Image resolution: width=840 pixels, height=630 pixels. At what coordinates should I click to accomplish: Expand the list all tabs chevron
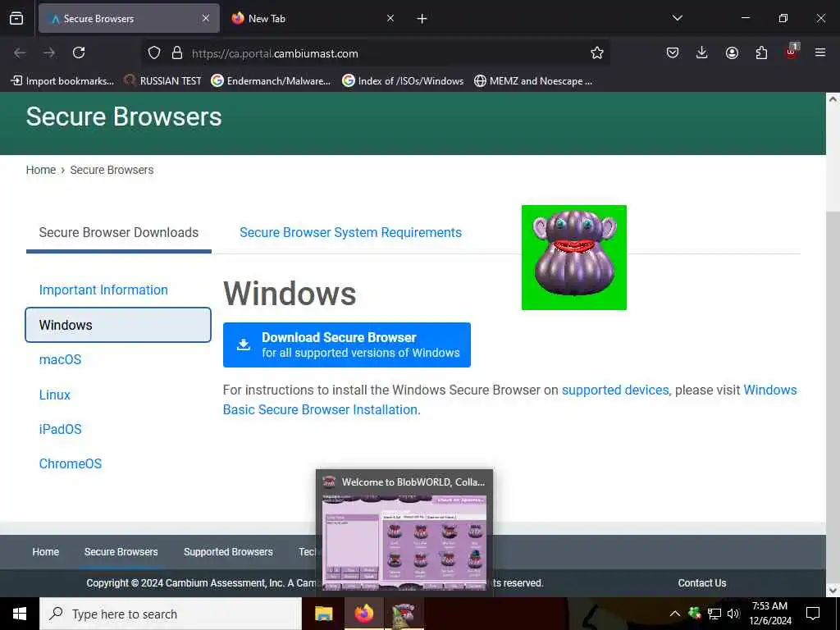coord(677,18)
